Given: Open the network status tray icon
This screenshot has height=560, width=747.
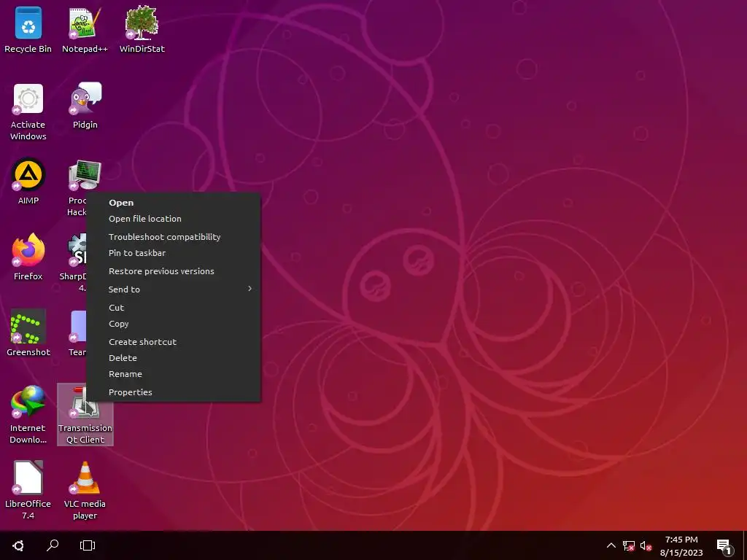Looking at the screenshot, I should click(628, 545).
